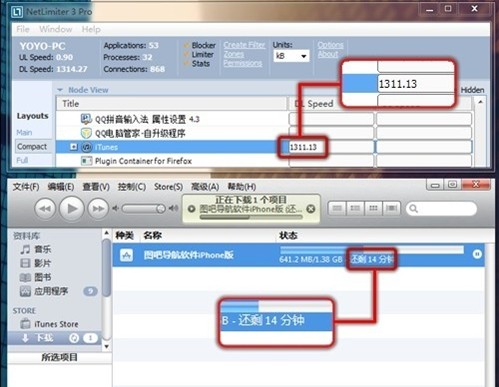Collapse the Node View section

click(60, 90)
